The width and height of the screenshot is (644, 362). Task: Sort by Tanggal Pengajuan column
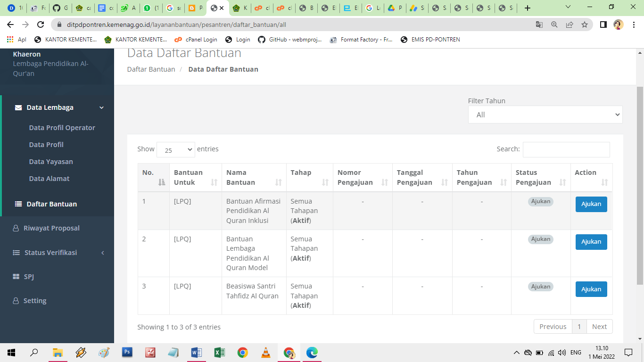pos(422,177)
